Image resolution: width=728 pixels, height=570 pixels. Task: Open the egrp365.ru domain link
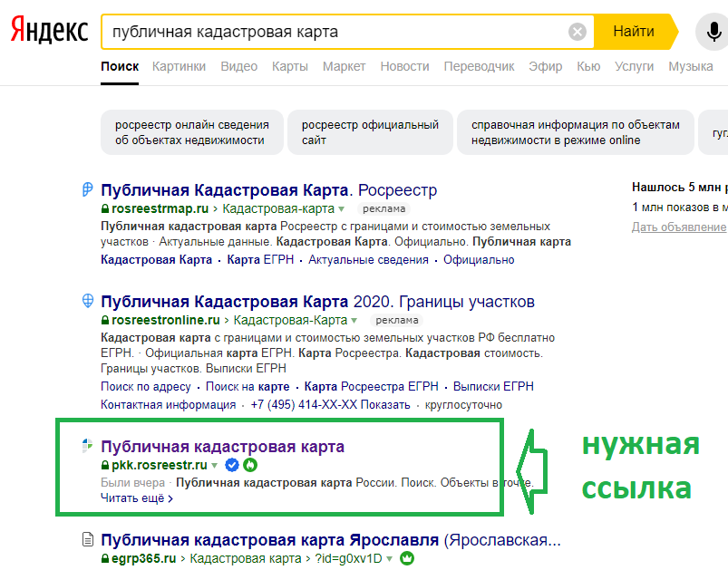[143, 558]
